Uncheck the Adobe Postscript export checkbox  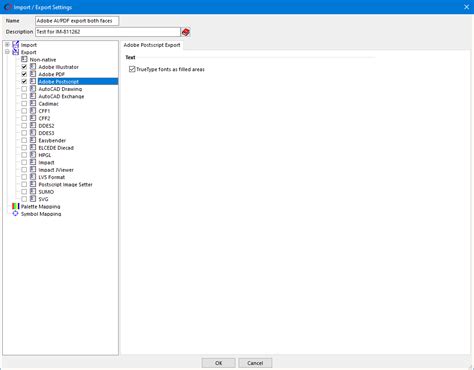24,81
